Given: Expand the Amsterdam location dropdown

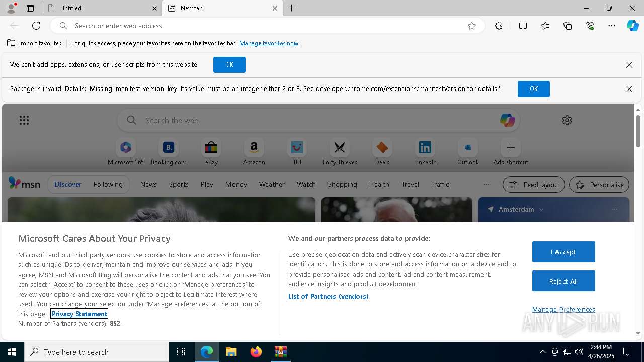Looking at the screenshot, I should click(541, 209).
